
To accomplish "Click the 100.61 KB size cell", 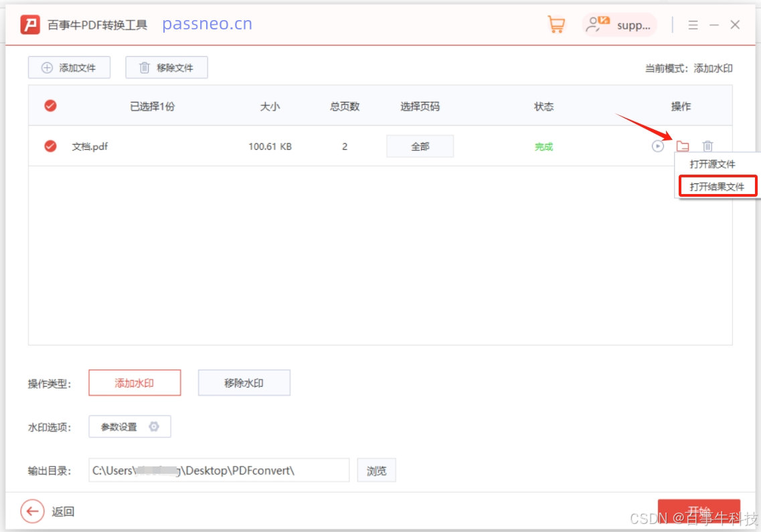I will [270, 147].
